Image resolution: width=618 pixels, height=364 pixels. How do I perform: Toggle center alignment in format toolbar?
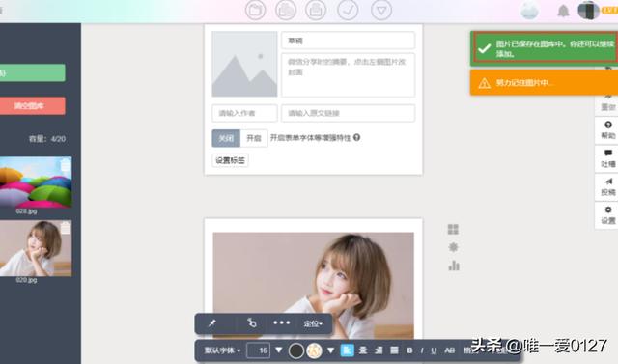click(363, 350)
